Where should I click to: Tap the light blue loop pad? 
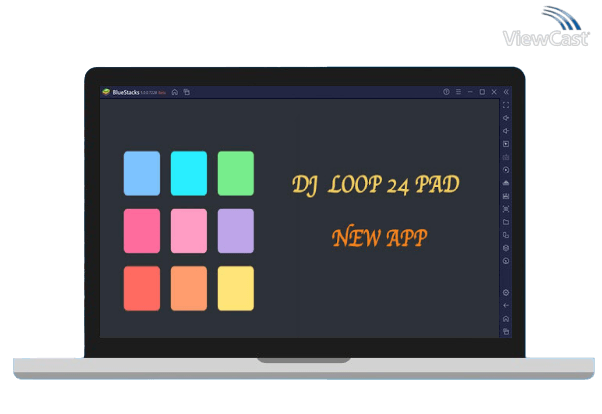[142, 173]
